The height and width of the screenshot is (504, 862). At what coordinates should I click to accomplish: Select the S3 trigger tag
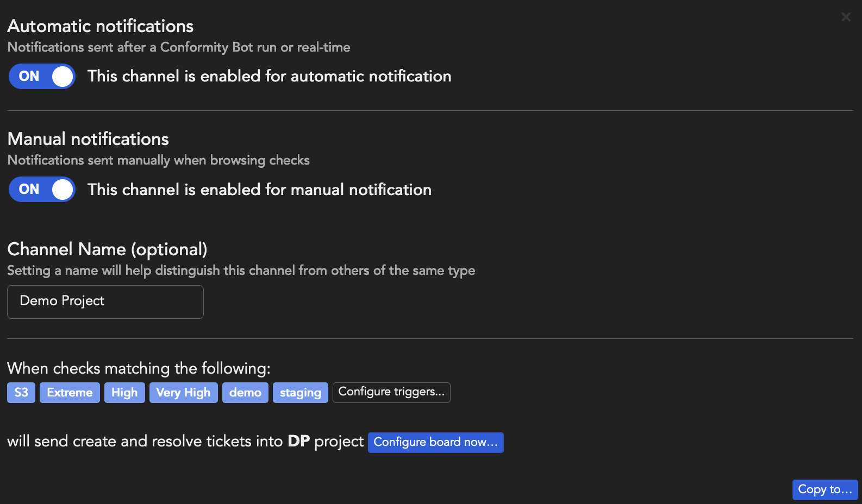click(x=21, y=393)
